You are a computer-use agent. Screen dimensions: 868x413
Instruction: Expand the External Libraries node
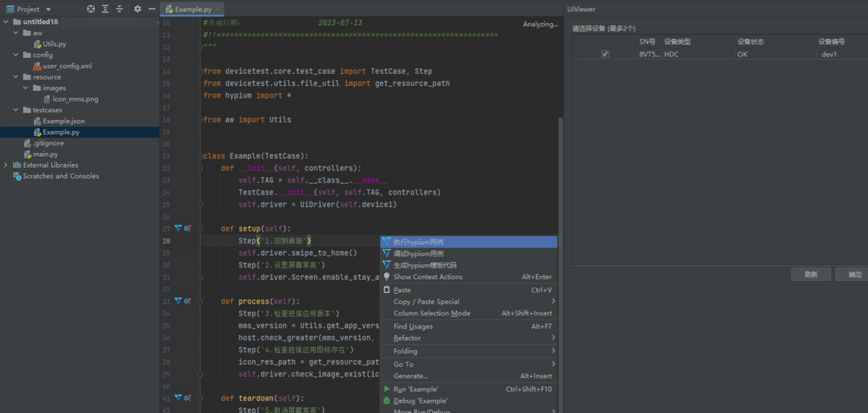pos(7,165)
